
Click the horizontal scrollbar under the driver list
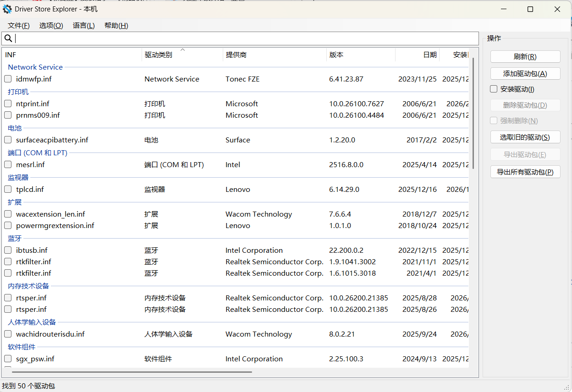point(133,372)
